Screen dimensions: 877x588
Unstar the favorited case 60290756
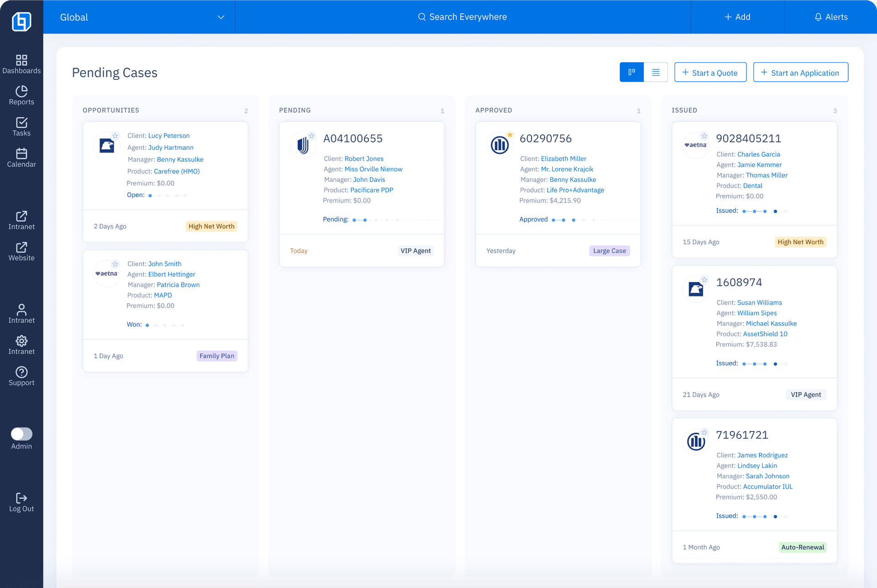click(x=510, y=135)
